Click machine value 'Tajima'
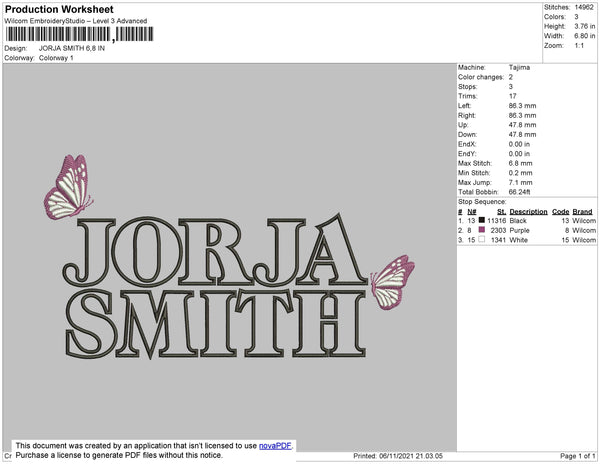 tap(519, 67)
